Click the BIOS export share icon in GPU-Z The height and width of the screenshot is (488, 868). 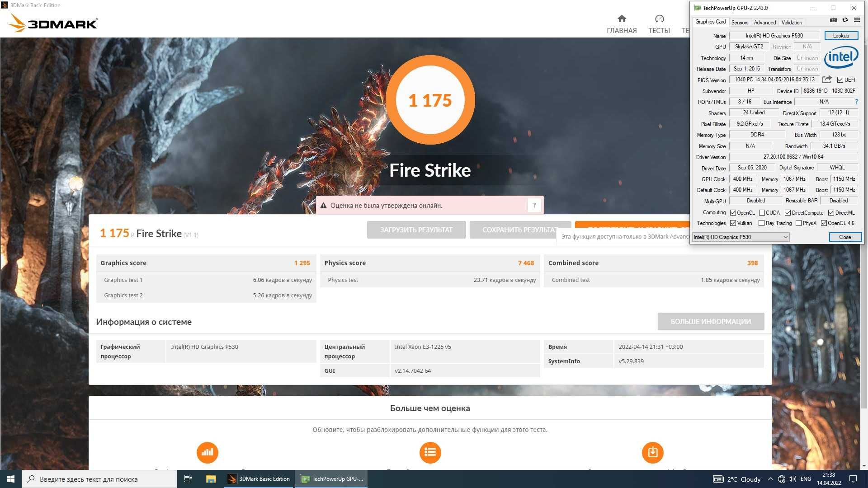[827, 80]
